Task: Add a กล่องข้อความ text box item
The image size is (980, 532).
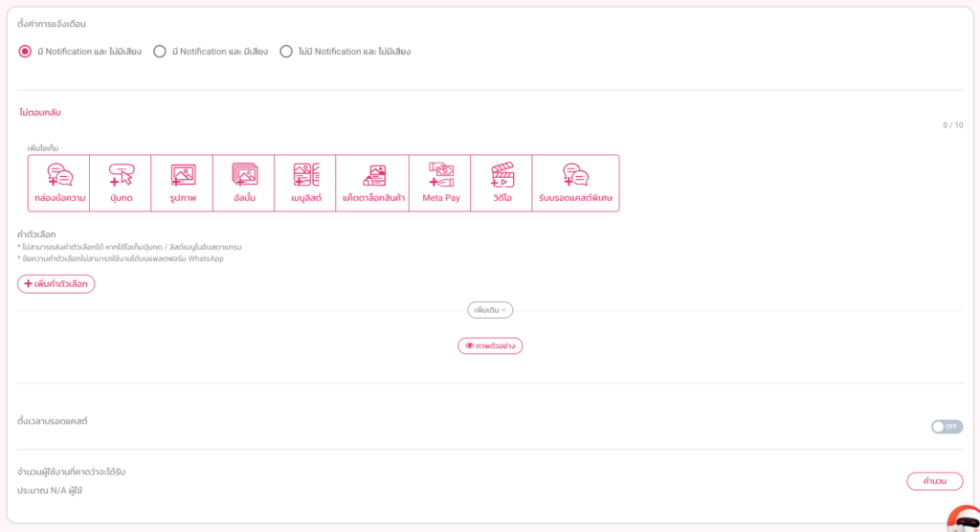Action: tap(59, 183)
